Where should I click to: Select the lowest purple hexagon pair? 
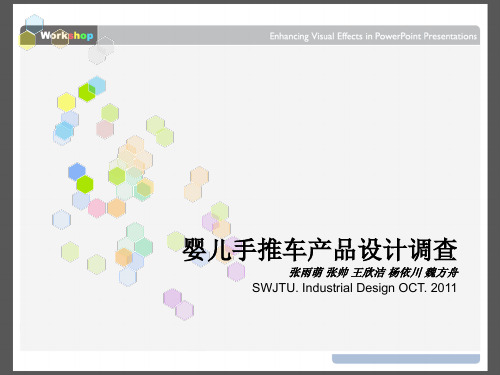pyautogui.click(x=178, y=304)
